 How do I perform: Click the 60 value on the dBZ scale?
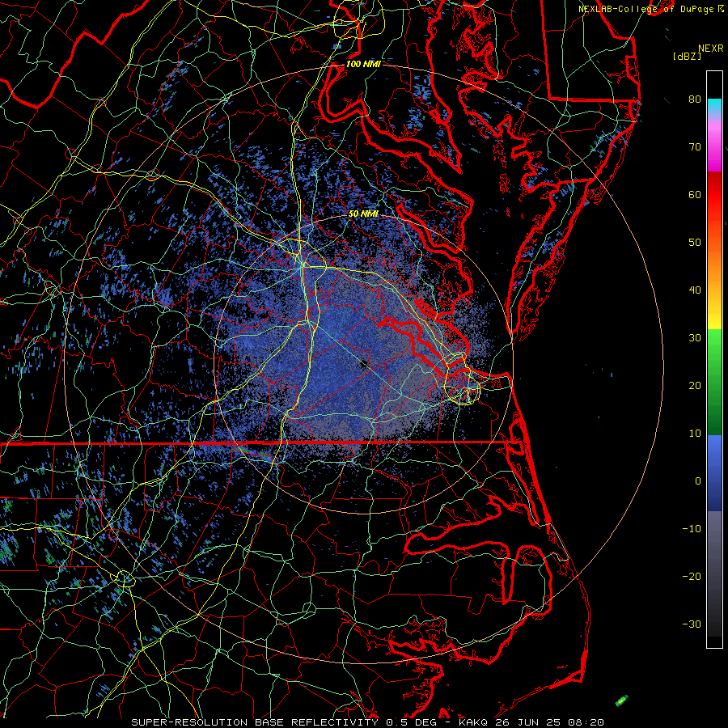click(695, 194)
